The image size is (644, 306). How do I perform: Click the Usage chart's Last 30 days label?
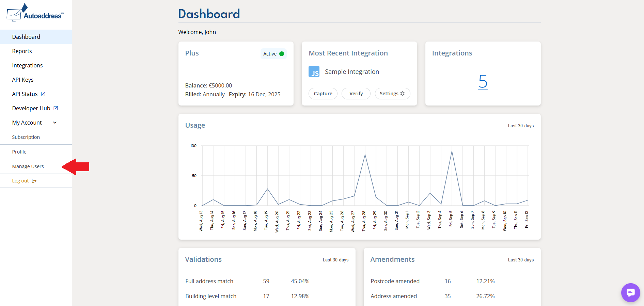[521, 126]
